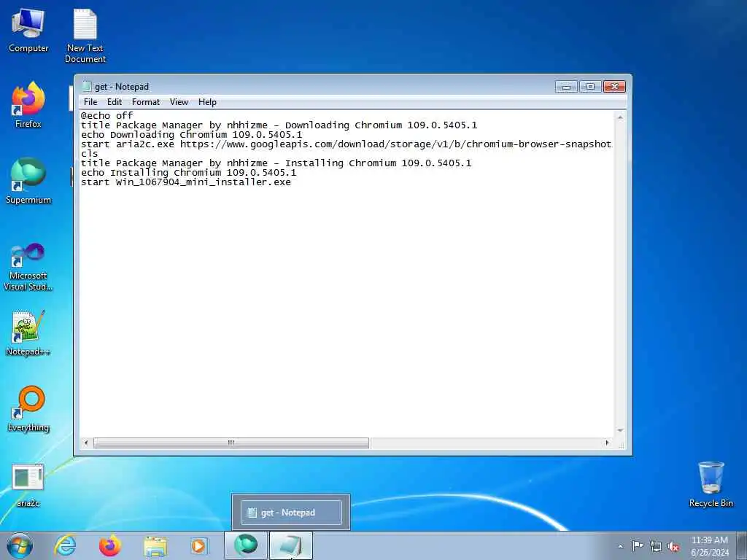Select the Everything search desktop shortcut

point(28,409)
